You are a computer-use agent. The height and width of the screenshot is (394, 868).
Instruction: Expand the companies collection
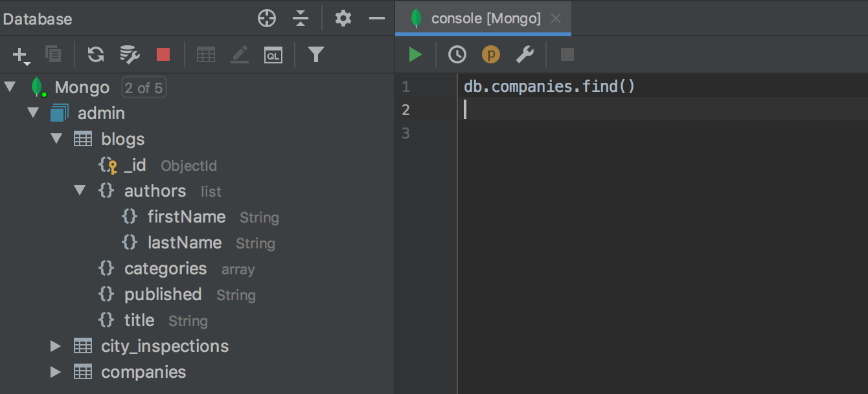(x=56, y=371)
